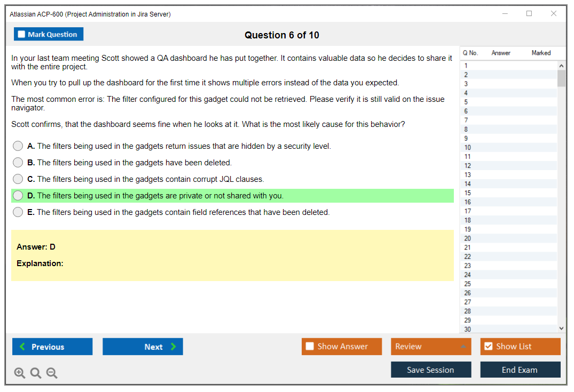This screenshot has height=392, width=574.
Task: Uncheck the Show List checkbox
Action: [488, 347]
